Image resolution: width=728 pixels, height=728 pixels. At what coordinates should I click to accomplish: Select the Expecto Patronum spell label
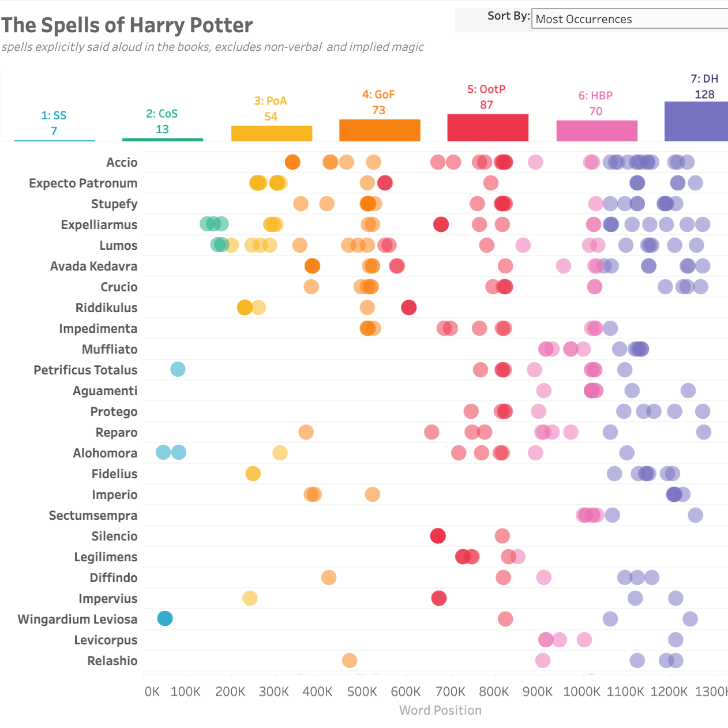pyautogui.click(x=83, y=183)
